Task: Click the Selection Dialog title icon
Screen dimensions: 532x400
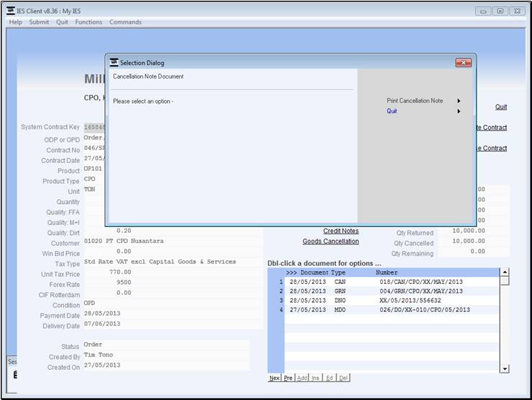Action: pyautogui.click(x=114, y=63)
